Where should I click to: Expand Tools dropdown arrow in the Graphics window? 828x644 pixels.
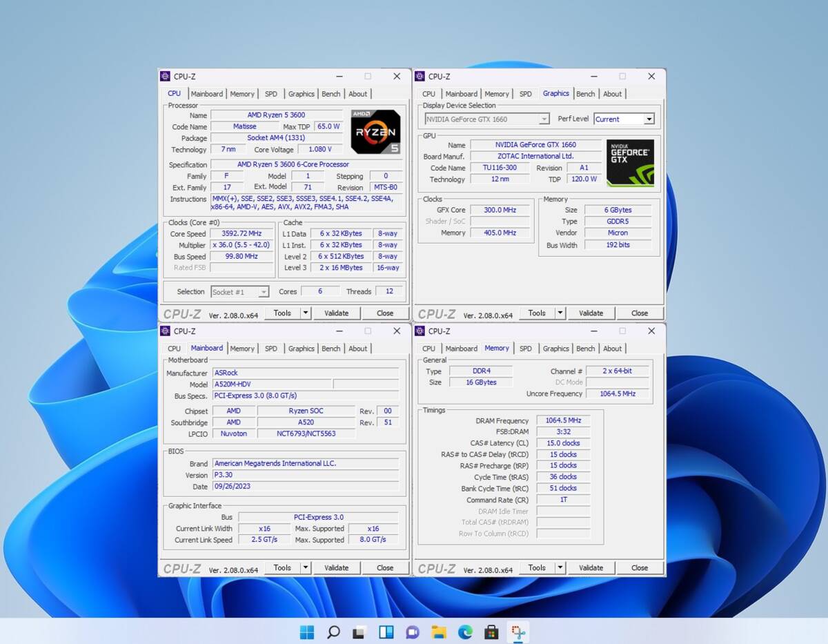click(x=560, y=313)
